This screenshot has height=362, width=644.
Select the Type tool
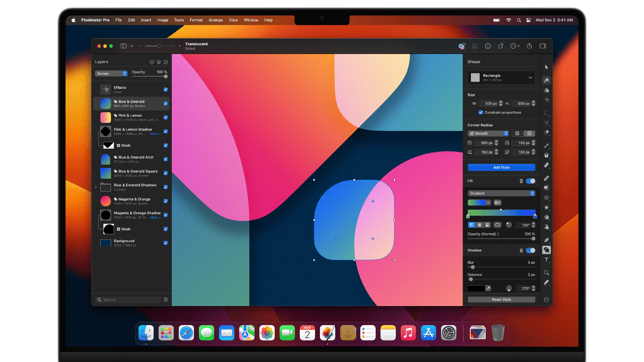pos(546,260)
